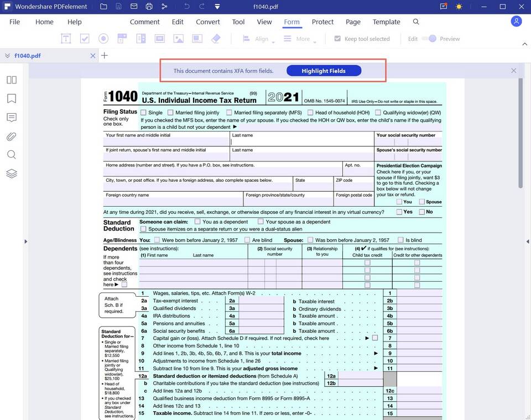Click the Email envelope icon
Image resolution: width=531 pixels, height=420 pixels.
click(x=134, y=7)
